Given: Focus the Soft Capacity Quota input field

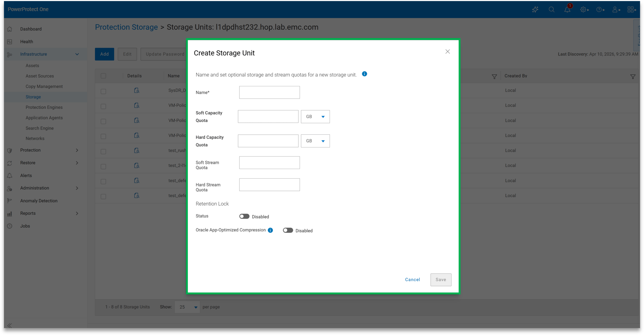Looking at the screenshot, I should coord(268,116).
